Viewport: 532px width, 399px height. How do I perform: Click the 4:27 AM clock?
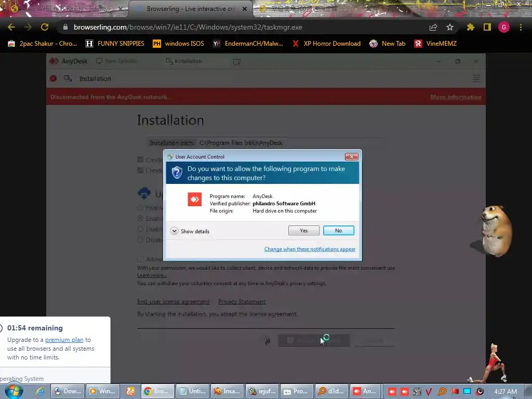[x=506, y=392]
